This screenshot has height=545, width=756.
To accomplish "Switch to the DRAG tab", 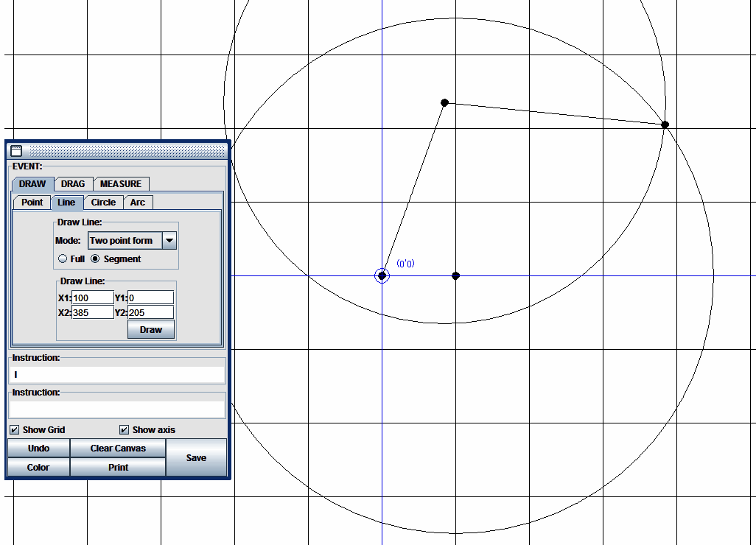I will click(x=73, y=183).
